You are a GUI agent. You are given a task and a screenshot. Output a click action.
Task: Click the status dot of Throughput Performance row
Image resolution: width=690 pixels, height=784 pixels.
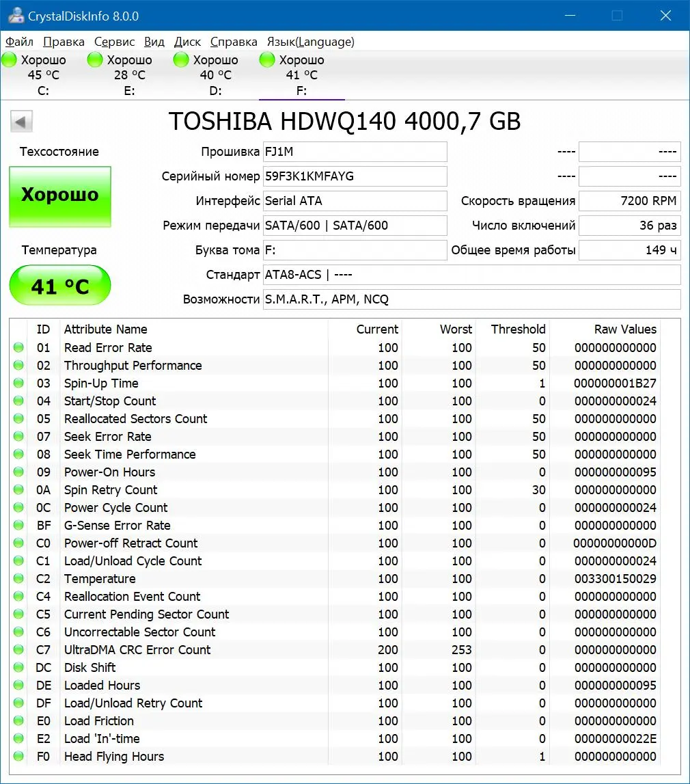tap(19, 366)
